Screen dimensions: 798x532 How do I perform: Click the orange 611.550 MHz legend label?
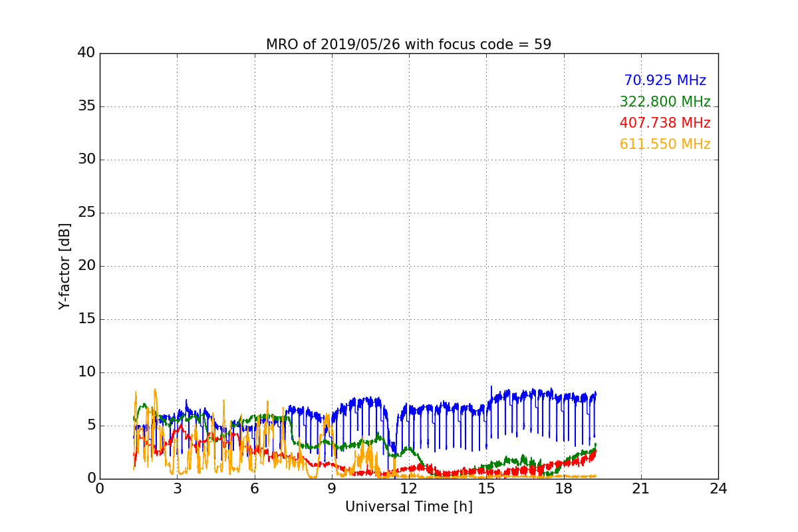click(x=665, y=144)
